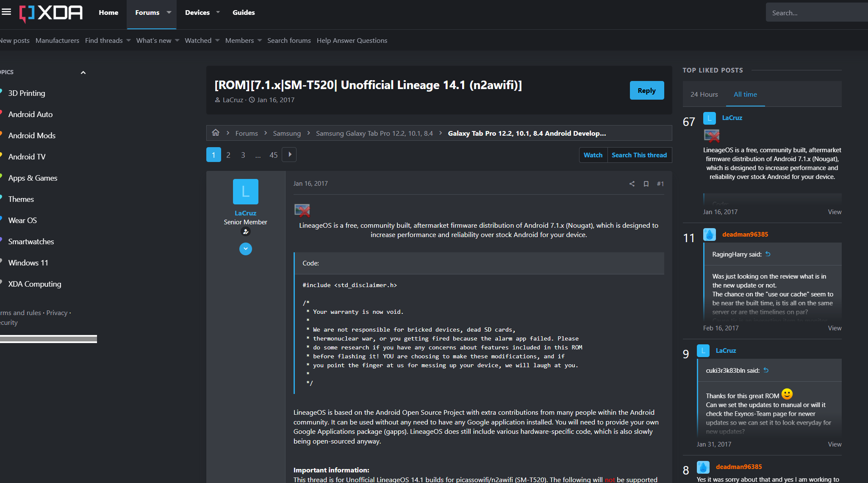The width and height of the screenshot is (868, 483).
Task: Click the thread starter badge icon
Action: coord(246,232)
